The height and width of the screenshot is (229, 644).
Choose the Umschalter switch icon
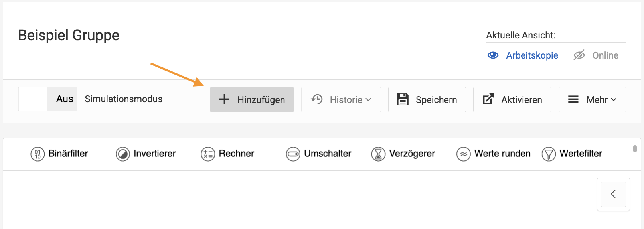[x=293, y=154]
